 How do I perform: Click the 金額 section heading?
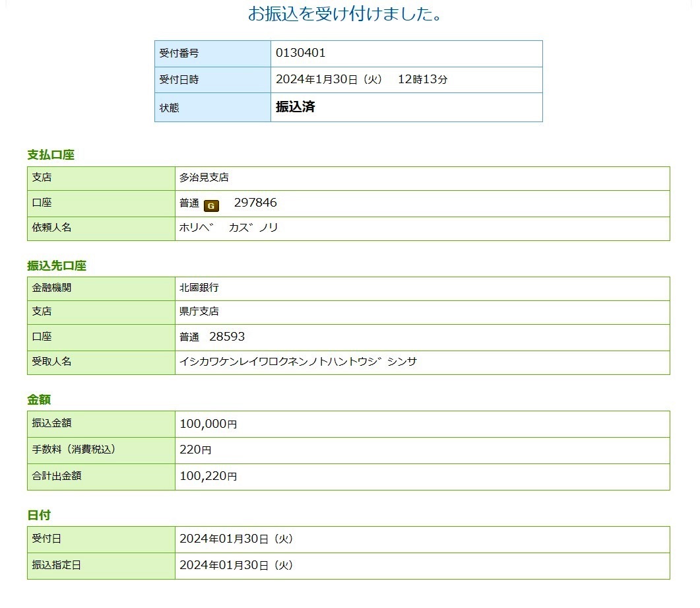point(39,400)
